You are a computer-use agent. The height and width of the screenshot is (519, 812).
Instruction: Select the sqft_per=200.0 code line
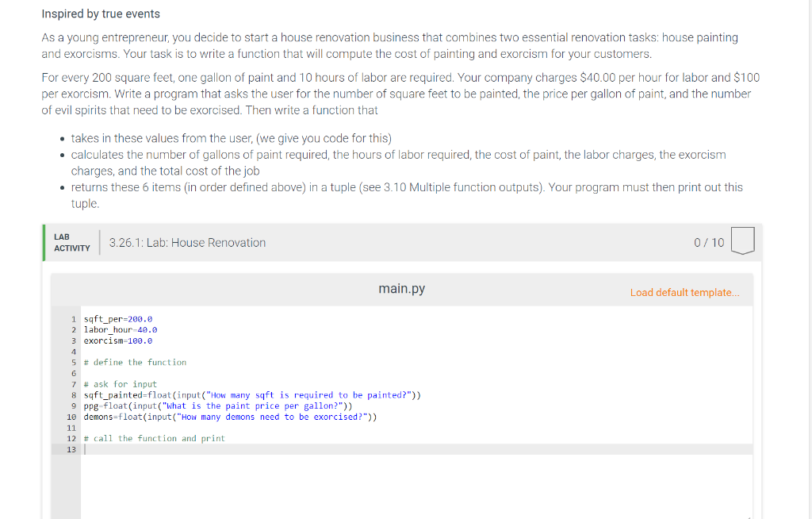point(117,319)
